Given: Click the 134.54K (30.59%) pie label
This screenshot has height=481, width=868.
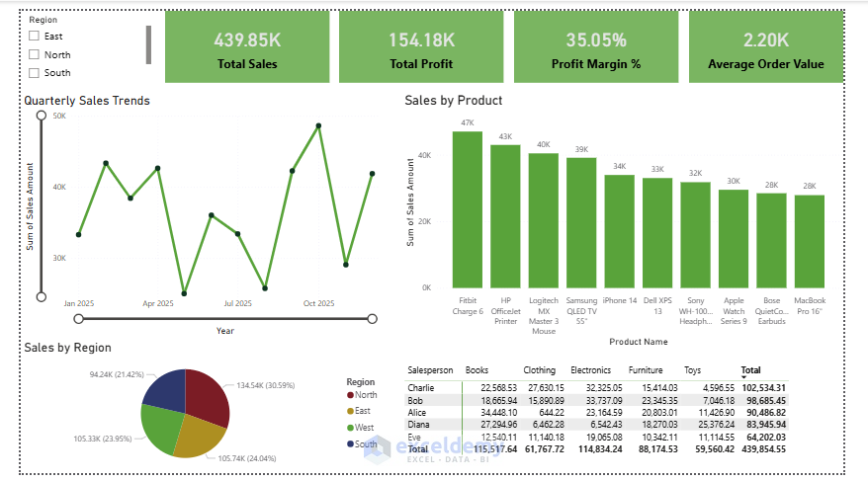Looking at the screenshot, I should (266, 385).
